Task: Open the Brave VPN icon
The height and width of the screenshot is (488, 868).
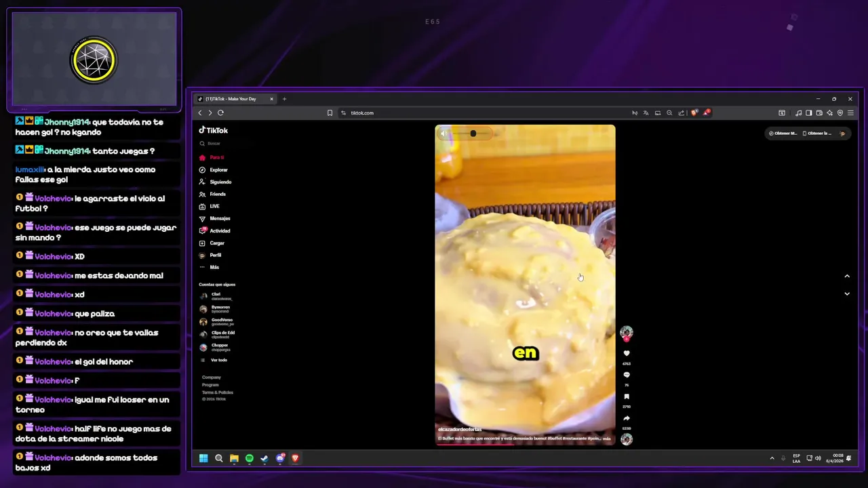Action: [x=840, y=113]
